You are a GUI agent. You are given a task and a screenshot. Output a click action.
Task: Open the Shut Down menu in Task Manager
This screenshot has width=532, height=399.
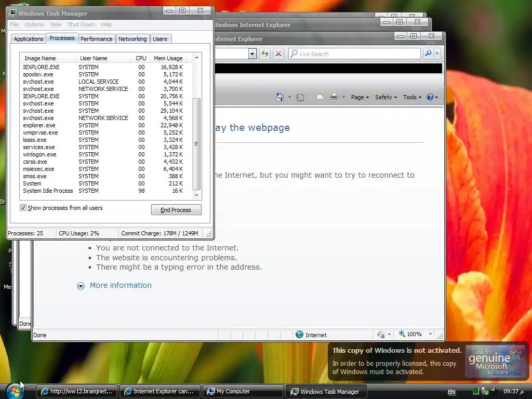coord(81,24)
